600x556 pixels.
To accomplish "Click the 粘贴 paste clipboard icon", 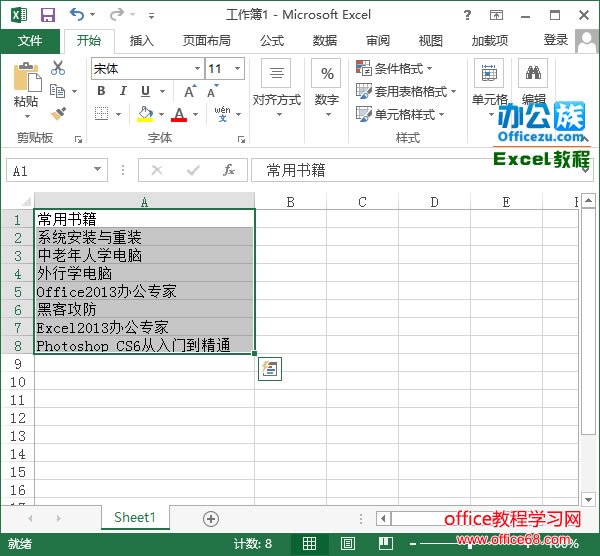I will (28, 77).
